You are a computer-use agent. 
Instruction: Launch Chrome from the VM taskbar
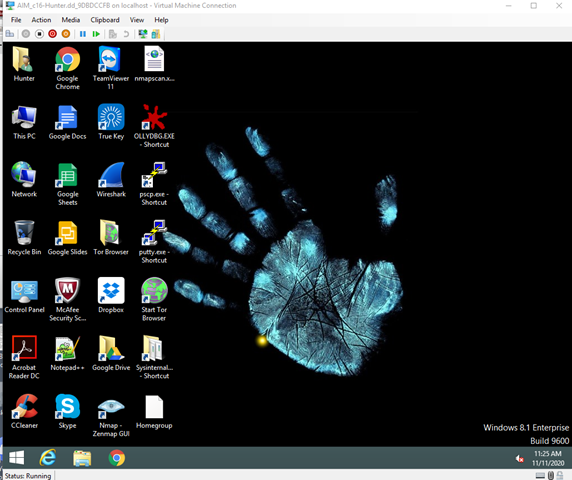coord(117,458)
